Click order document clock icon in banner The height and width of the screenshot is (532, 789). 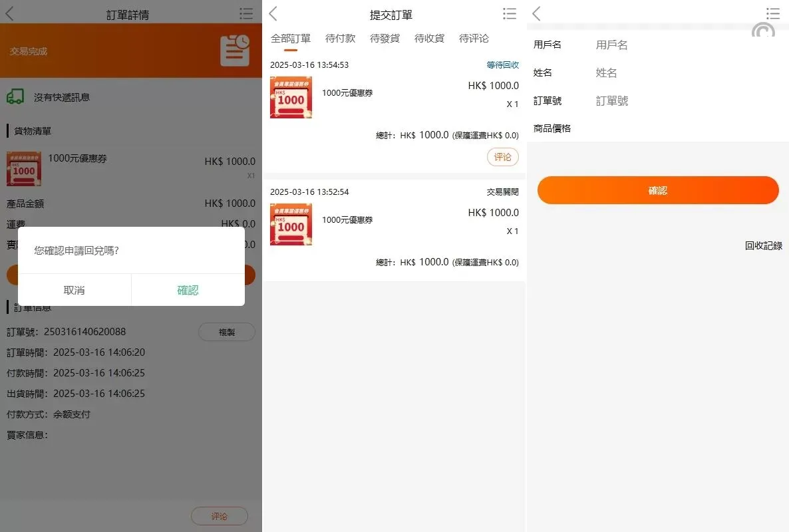point(235,51)
